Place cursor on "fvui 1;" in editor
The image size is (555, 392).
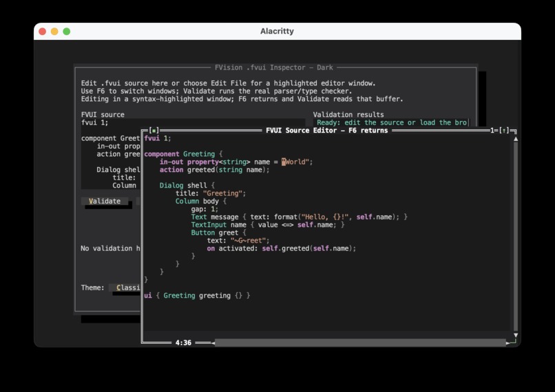coord(158,138)
